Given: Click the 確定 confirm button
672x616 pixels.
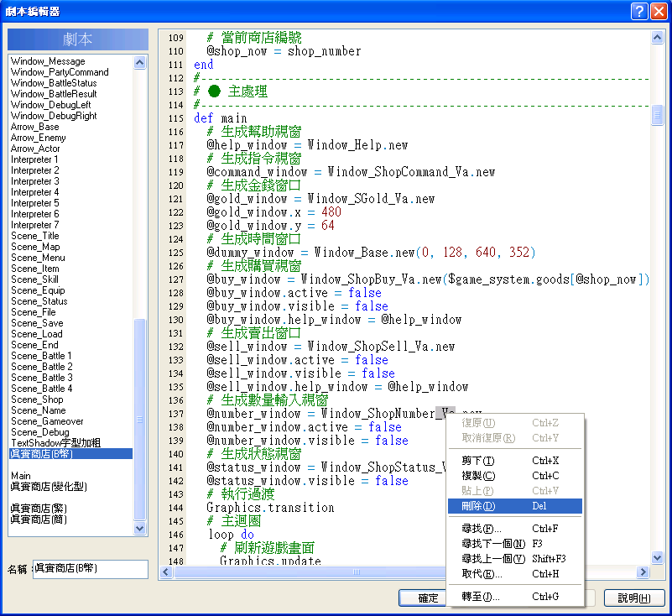Looking at the screenshot, I should point(423,598).
